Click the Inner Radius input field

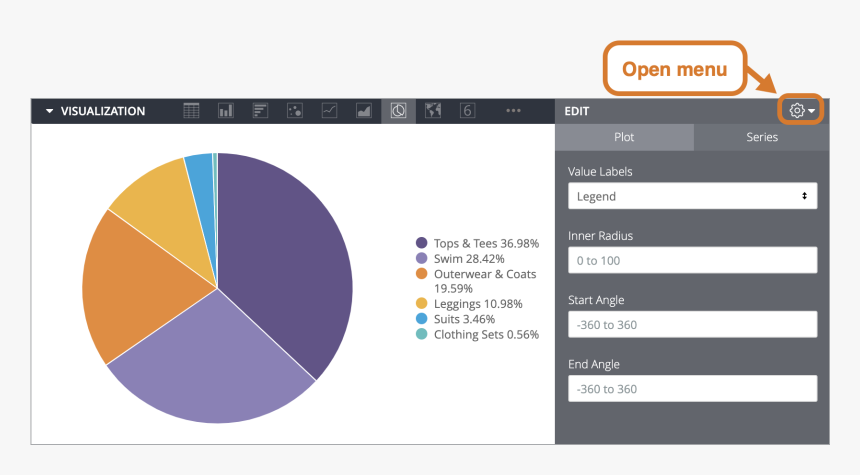click(692, 260)
